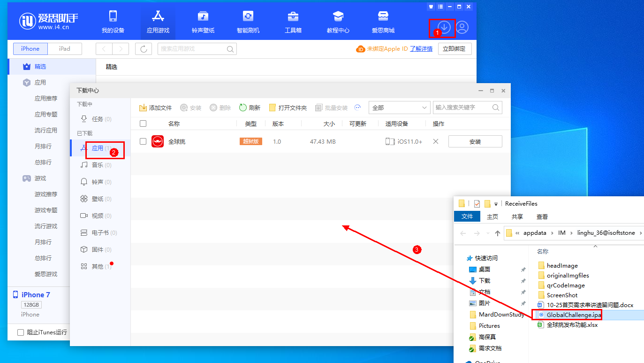
Task: Click the search magnifier in download center
Action: pyautogui.click(x=496, y=108)
